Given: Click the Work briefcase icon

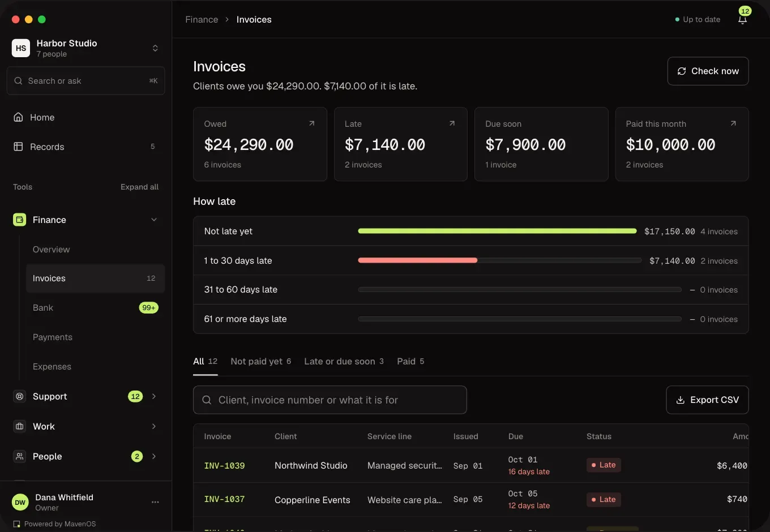Looking at the screenshot, I should coord(20,426).
